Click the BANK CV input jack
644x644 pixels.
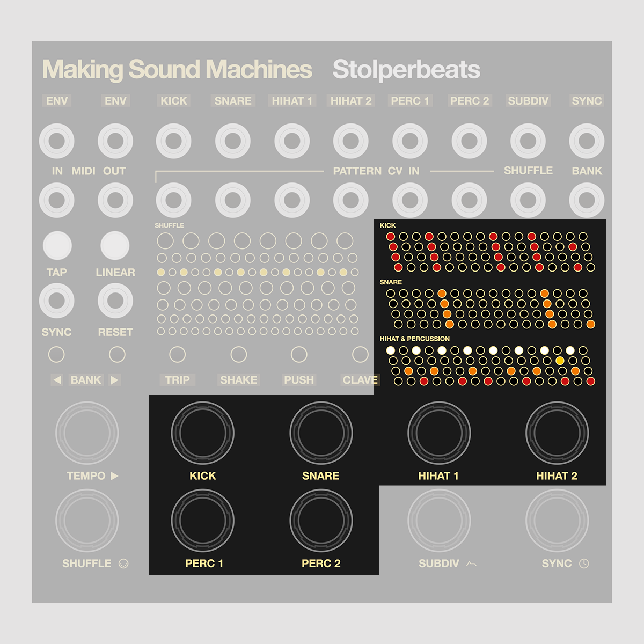(587, 200)
